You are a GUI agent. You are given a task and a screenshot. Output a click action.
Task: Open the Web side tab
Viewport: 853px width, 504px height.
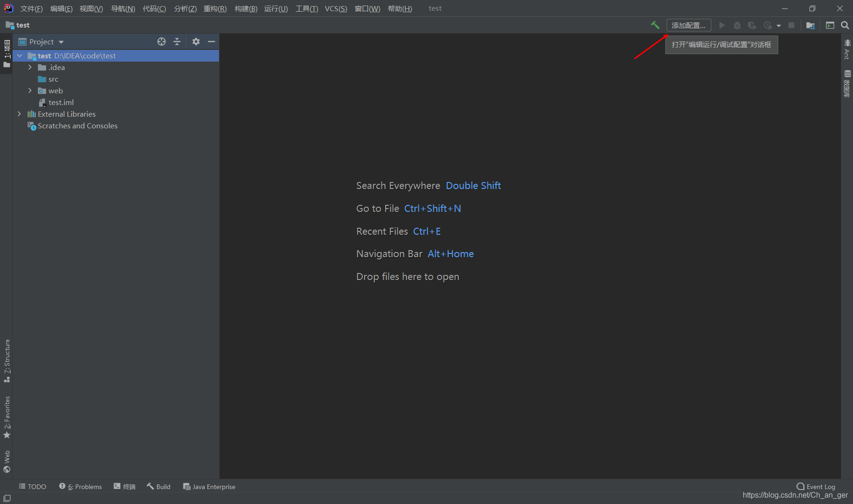click(x=7, y=461)
